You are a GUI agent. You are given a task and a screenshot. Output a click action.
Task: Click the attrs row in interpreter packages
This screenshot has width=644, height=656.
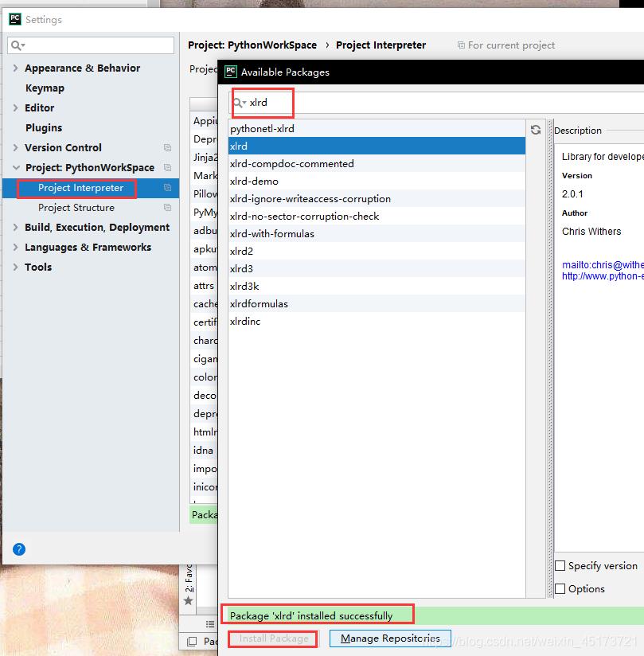pyautogui.click(x=204, y=286)
